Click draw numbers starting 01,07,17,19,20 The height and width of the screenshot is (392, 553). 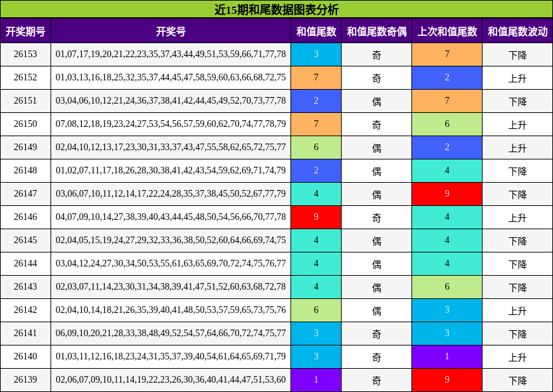click(171, 54)
